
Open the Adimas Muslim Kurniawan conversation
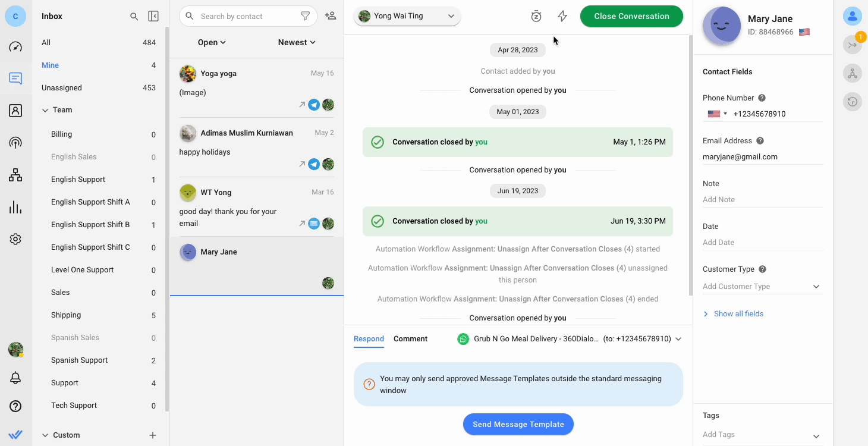coord(257,147)
